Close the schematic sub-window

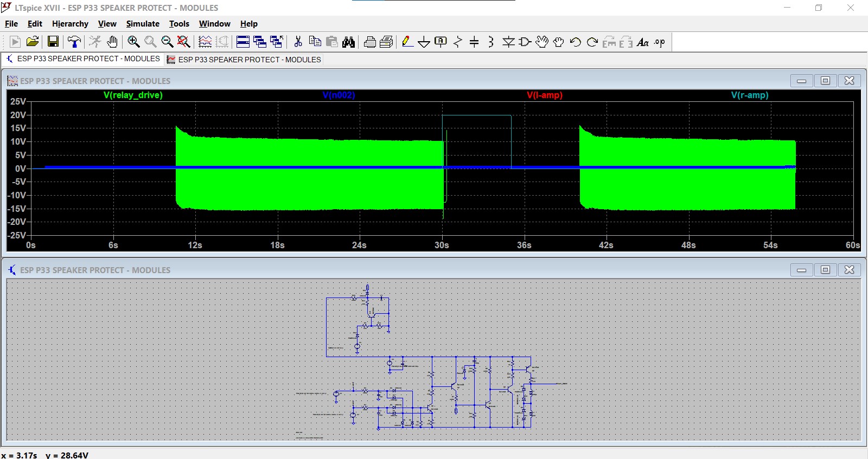coord(850,270)
